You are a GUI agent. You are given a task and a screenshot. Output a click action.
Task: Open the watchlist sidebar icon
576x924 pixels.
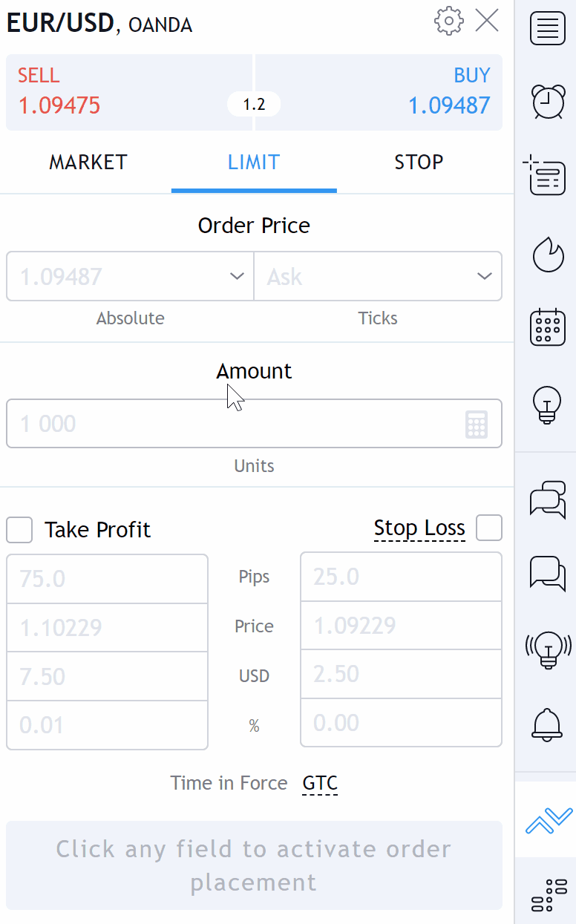pyautogui.click(x=548, y=30)
